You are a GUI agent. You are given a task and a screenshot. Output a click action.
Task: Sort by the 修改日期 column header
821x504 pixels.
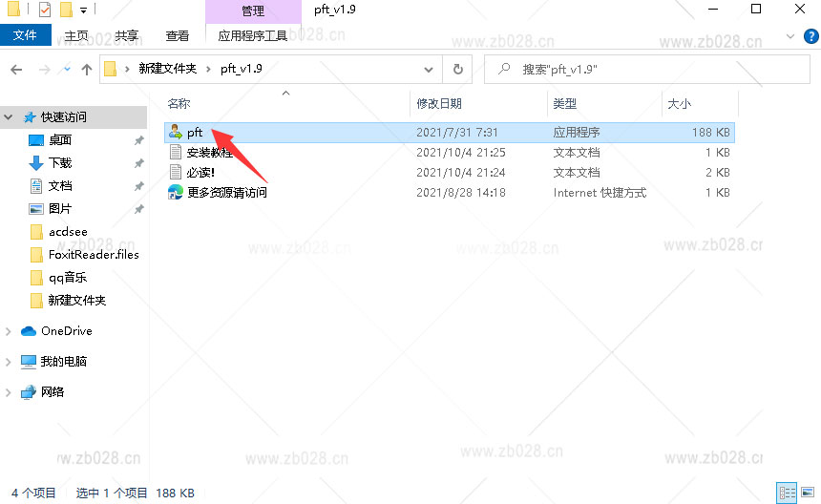click(x=439, y=104)
